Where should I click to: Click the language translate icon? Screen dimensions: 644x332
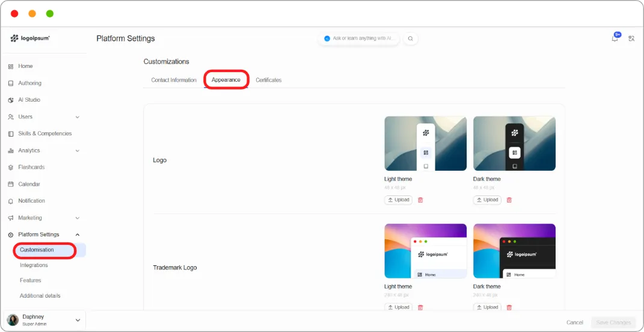(x=632, y=38)
